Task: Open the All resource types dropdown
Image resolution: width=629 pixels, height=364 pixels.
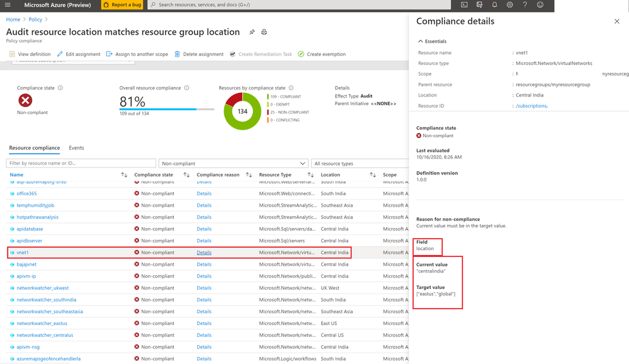Action: coord(360,163)
